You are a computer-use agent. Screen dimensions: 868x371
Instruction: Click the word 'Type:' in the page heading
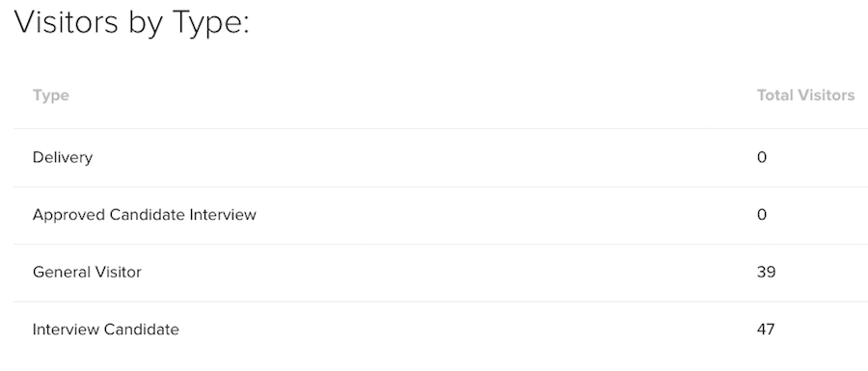tap(211, 24)
